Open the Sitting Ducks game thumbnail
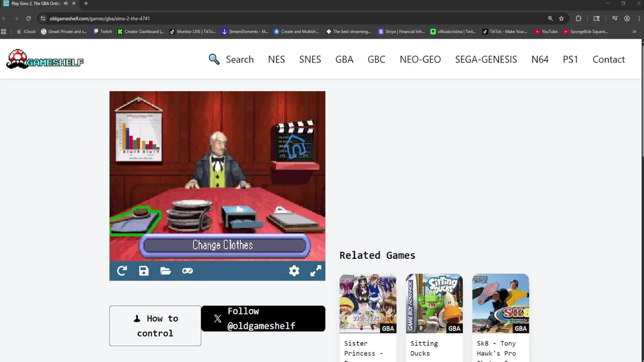The image size is (644, 362). 434,303
